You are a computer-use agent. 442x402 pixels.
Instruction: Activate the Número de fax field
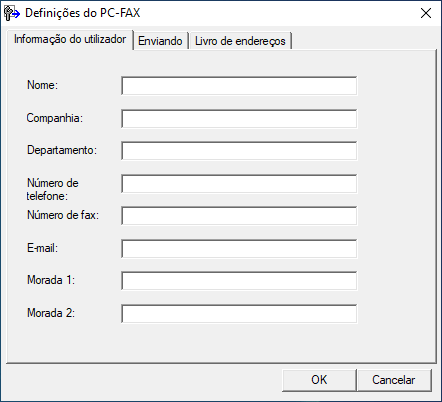pyautogui.click(x=239, y=216)
